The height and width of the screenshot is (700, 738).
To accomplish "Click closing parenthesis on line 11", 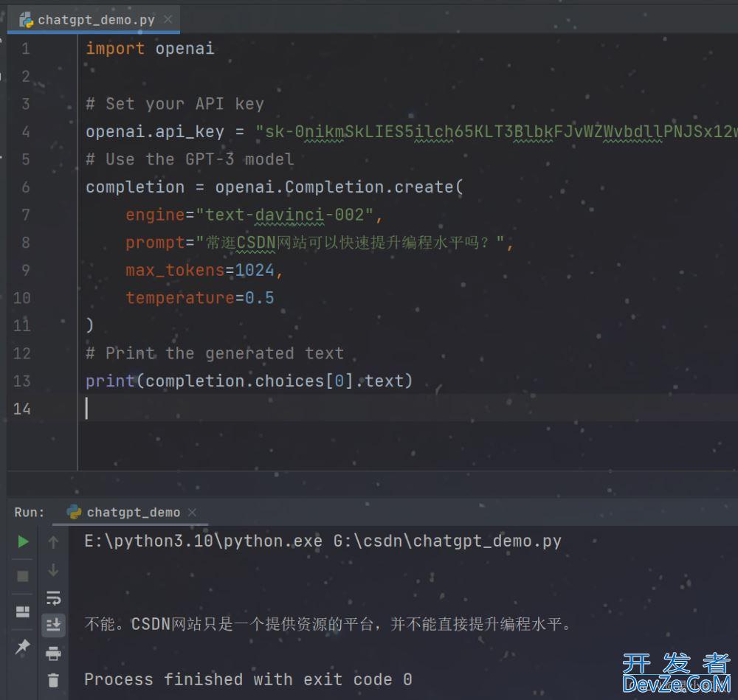I will click(x=89, y=325).
